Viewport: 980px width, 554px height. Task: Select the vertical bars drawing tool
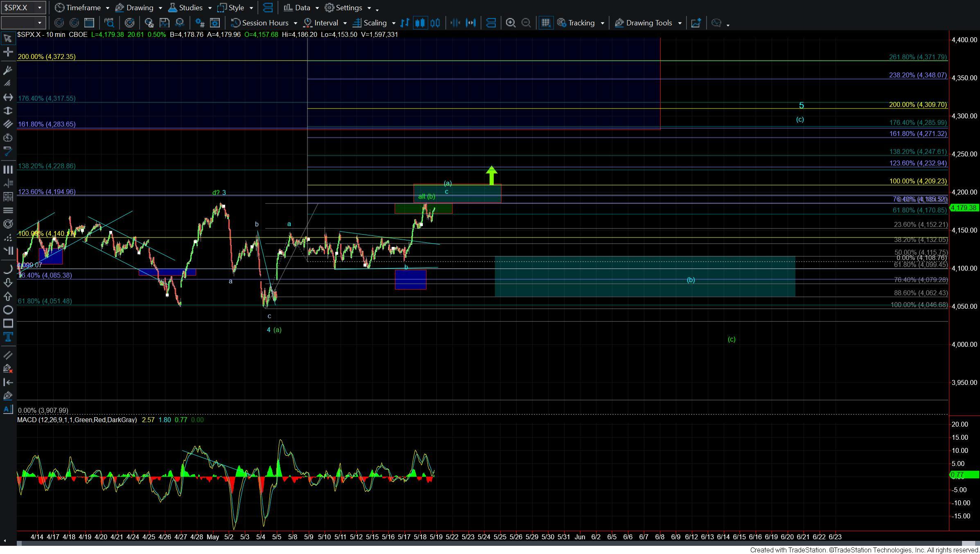point(7,169)
